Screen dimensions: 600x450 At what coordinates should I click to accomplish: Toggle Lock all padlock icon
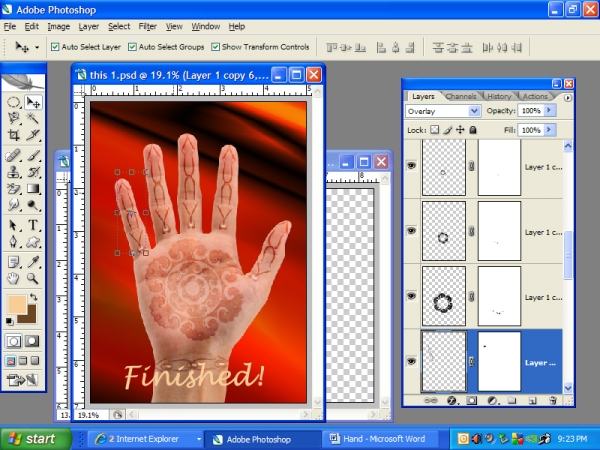pyautogui.click(x=473, y=130)
